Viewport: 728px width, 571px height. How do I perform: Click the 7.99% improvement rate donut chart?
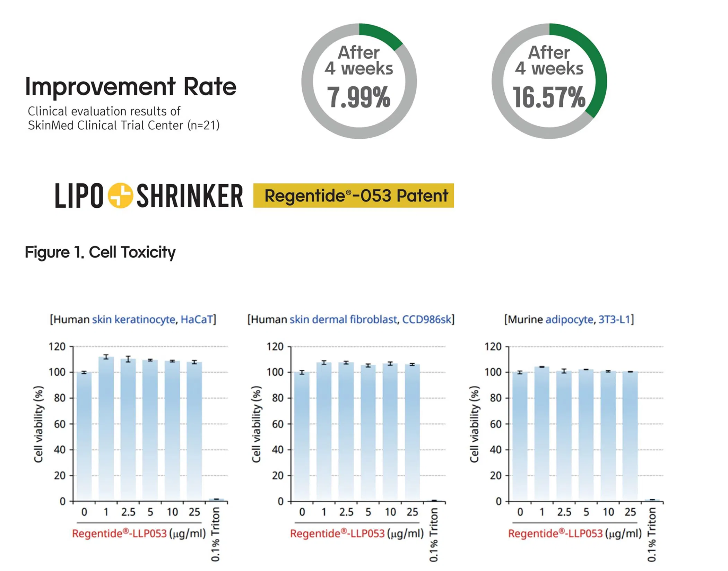359,81
